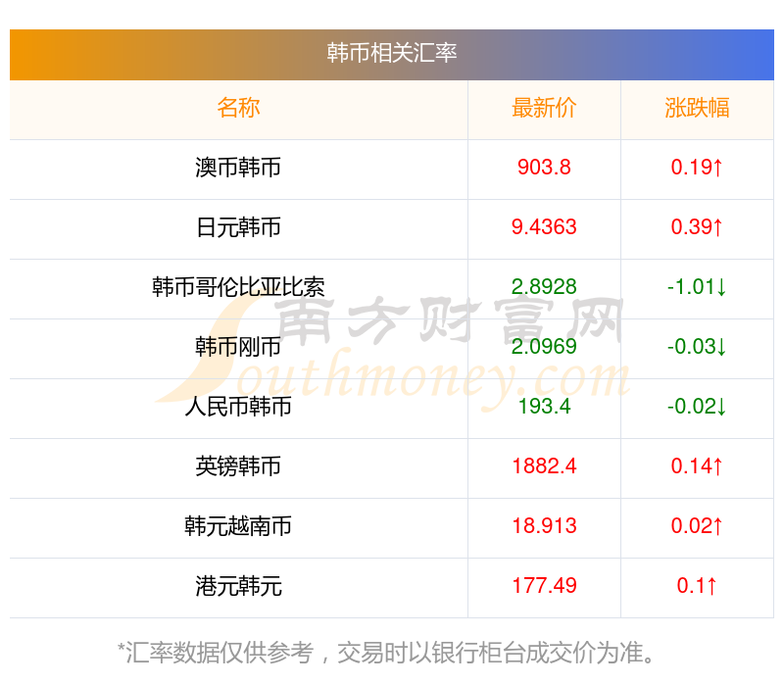Select the change value 0.02↑

(x=697, y=526)
